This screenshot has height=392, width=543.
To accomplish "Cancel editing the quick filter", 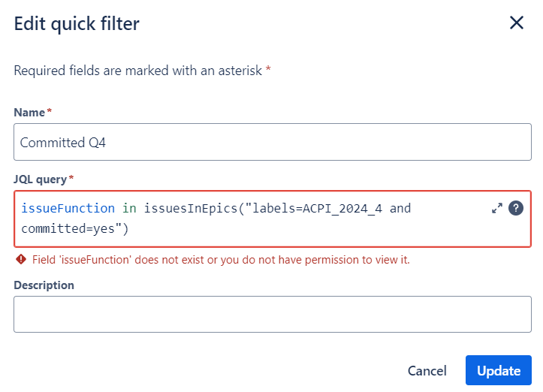I will click(427, 370).
